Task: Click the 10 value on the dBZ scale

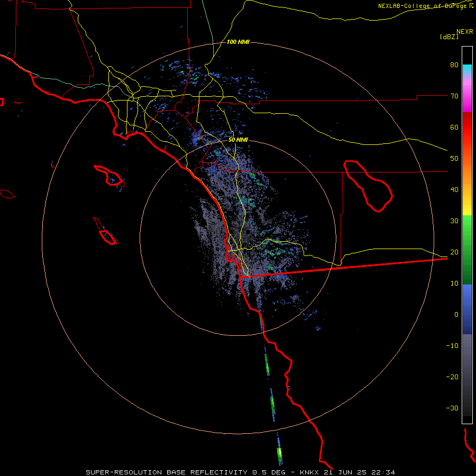Action: [x=454, y=283]
